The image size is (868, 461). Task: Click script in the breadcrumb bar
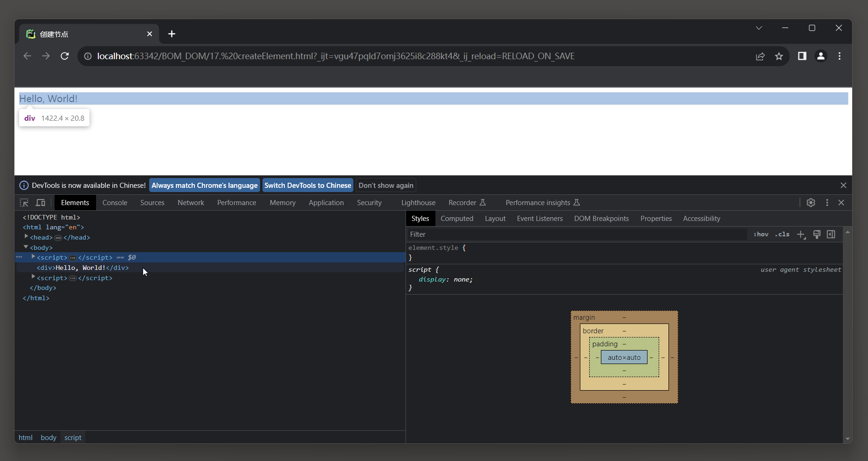(73, 438)
